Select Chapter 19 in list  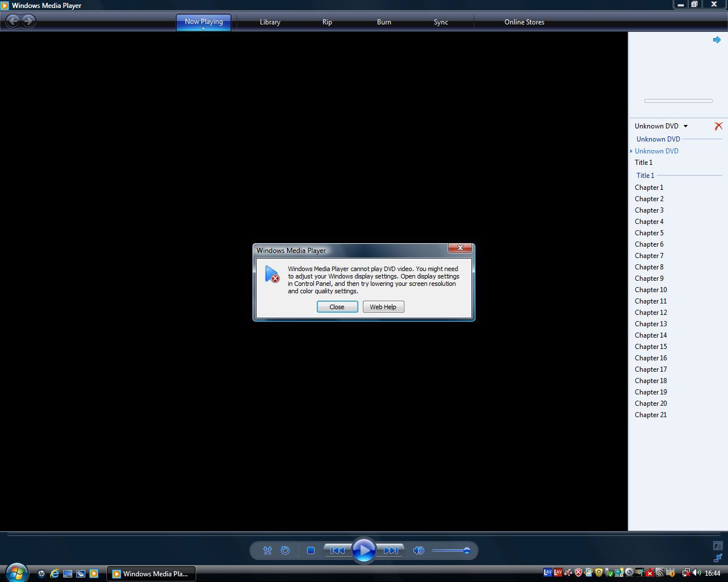pyautogui.click(x=651, y=392)
